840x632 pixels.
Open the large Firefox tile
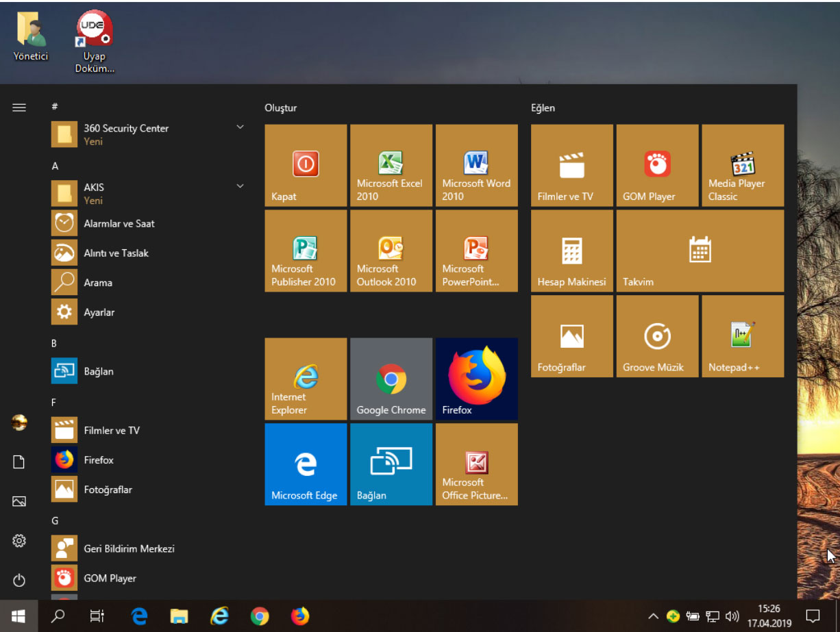pos(477,379)
